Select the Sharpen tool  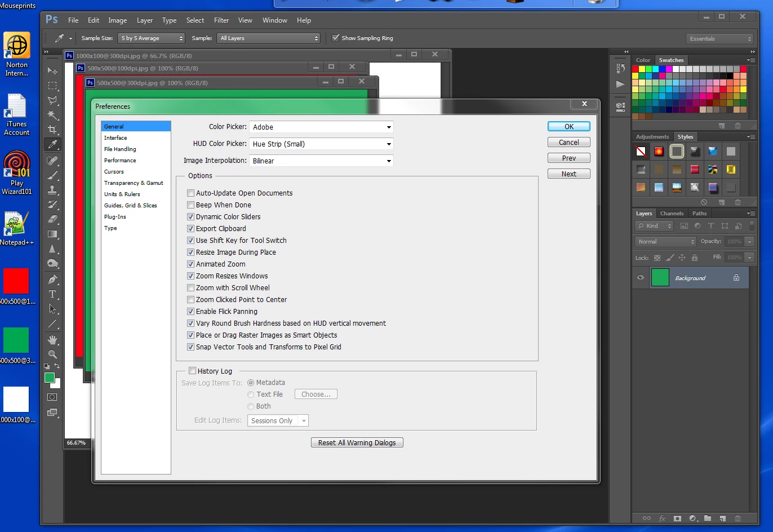[52, 249]
